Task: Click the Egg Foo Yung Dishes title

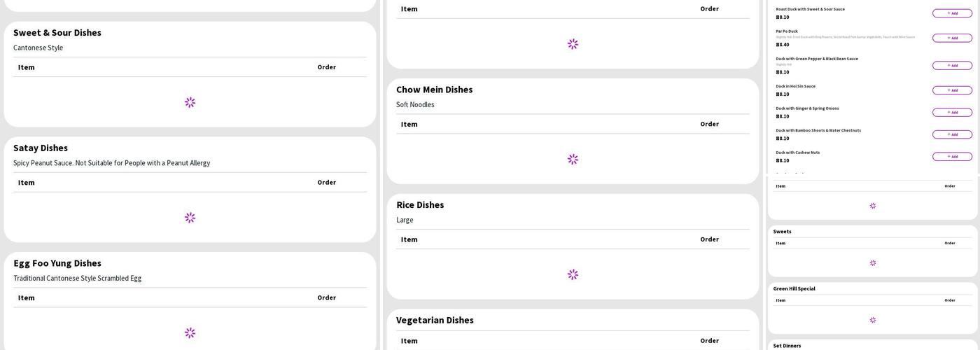Action: coord(57,263)
